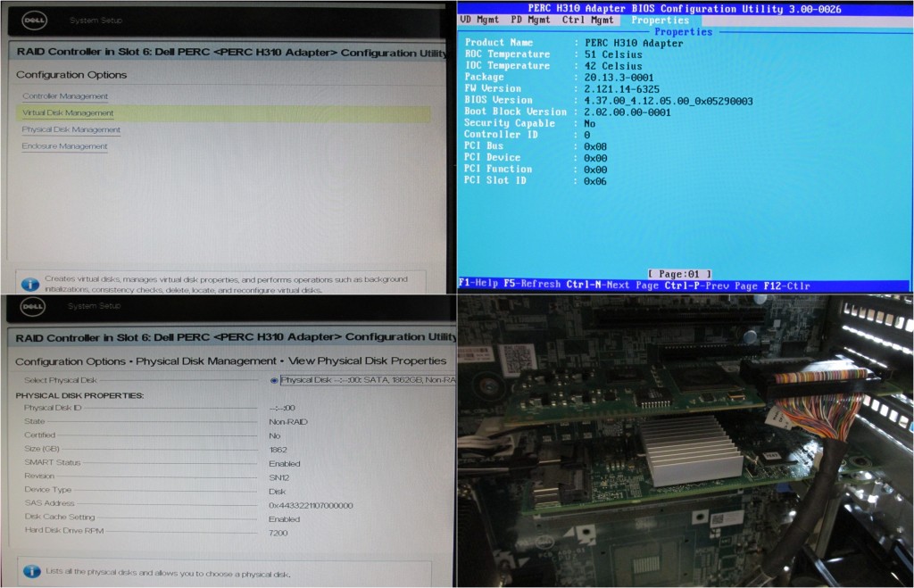914x588 pixels.
Task: Click the 'Configuration Options' heading above the links
Action: click(71, 75)
